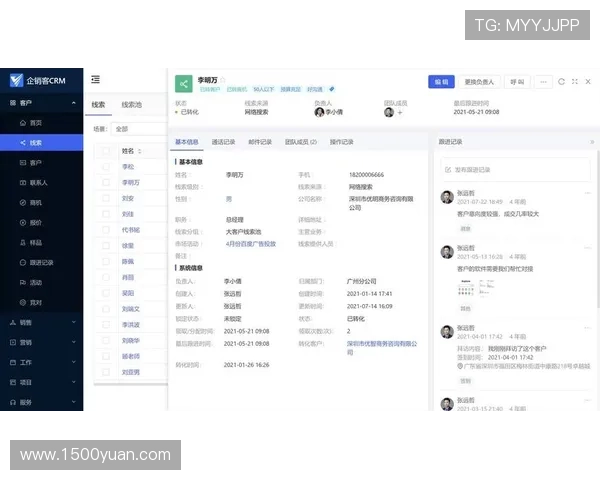The width and height of the screenshot is (600, 480).
Task: Click the refresh icon in detail header
Action: 561,81
